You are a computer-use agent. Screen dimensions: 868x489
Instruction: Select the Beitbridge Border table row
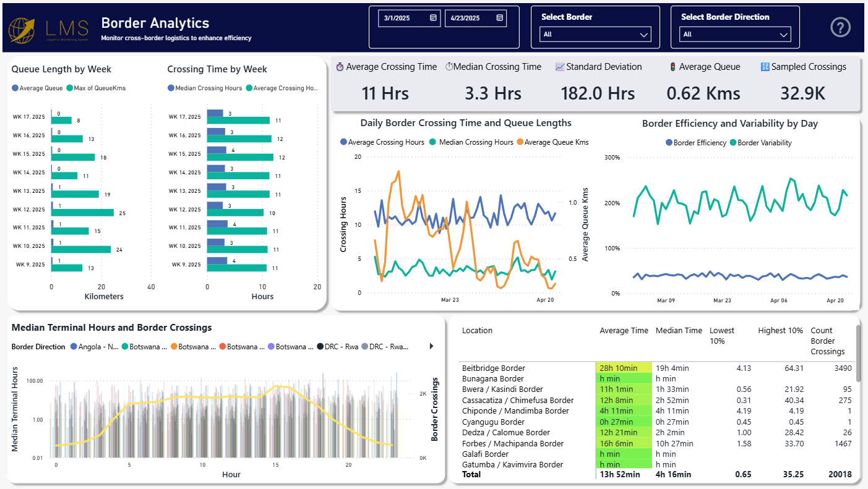tap(493, 368)
